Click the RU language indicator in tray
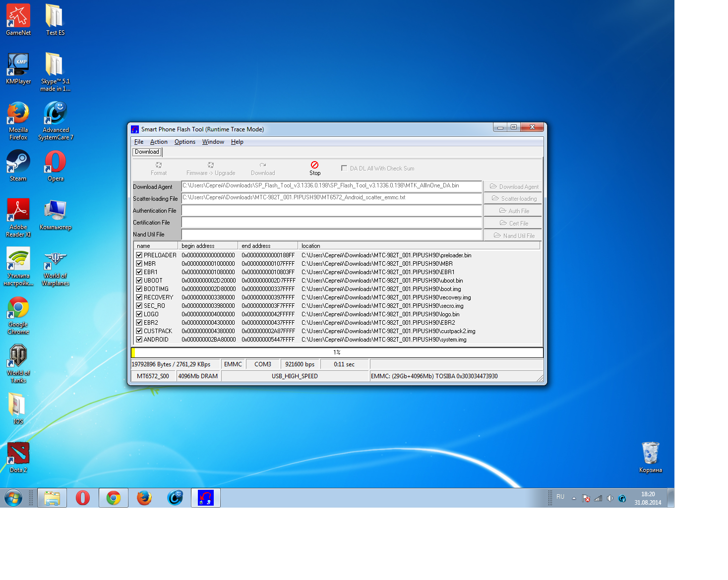The image size is (728, 580). click(x=560, y=497)
